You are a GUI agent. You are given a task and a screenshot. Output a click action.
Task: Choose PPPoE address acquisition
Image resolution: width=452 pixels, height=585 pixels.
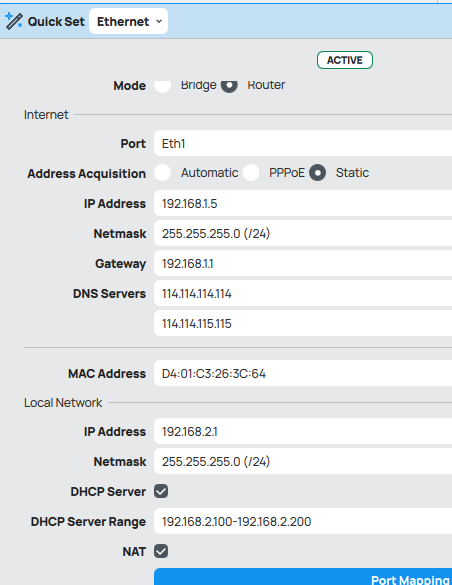tap(251, 173)
